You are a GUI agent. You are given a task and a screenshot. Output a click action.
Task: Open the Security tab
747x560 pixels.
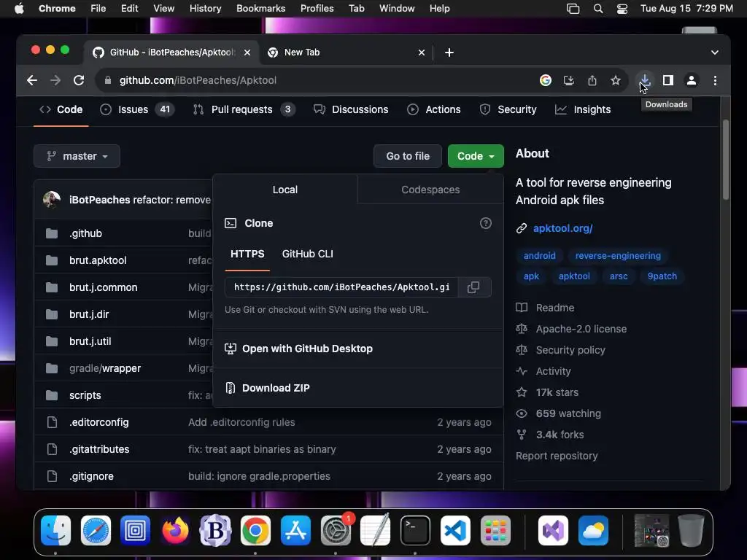tap(508, 109)
